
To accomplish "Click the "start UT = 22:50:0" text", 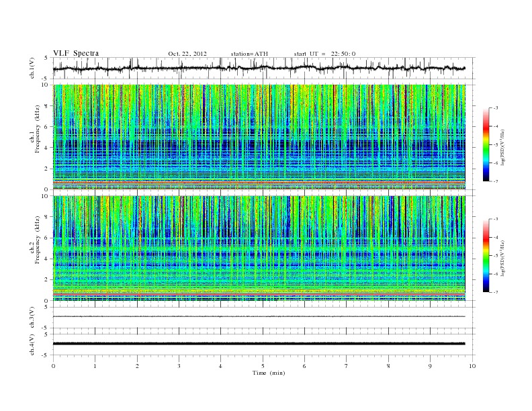I will click(324, 54).
